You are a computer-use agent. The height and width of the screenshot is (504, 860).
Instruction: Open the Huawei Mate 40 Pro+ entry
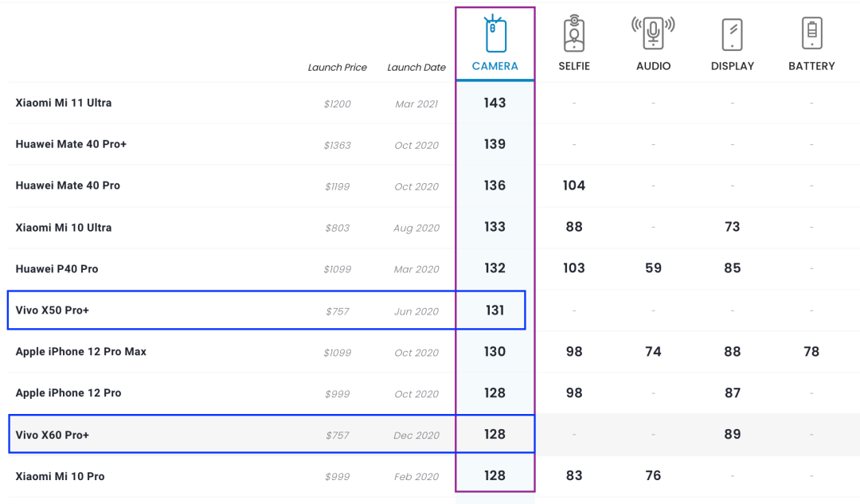[71, 144]
